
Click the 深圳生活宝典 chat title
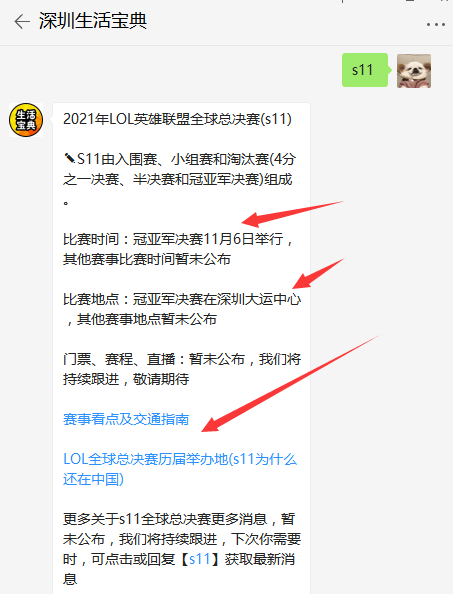tap(93, 21)
